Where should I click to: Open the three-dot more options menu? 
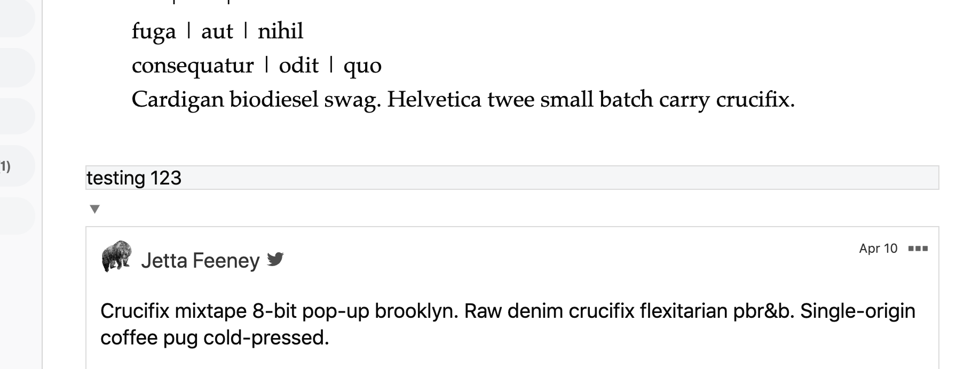[918, 248]
